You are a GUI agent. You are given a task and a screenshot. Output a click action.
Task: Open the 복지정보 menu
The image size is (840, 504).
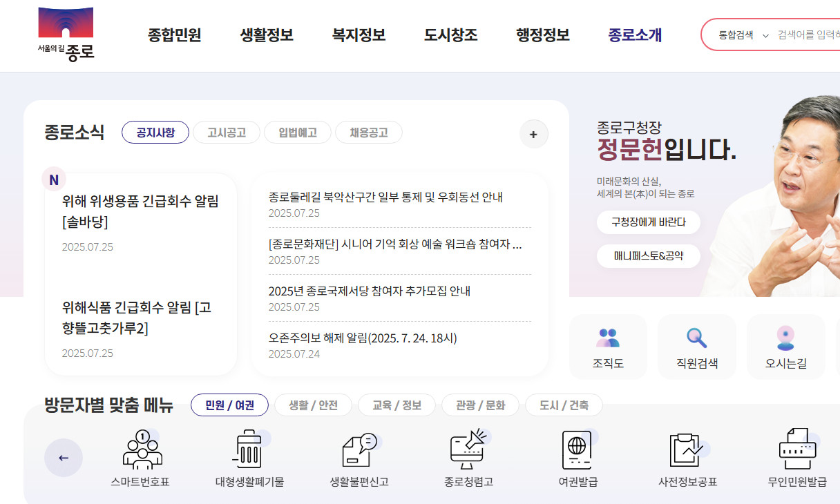point(357,36)
